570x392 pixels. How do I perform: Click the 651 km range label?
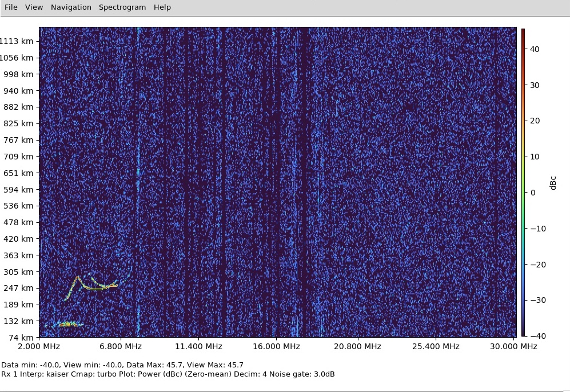pos(18,173)
